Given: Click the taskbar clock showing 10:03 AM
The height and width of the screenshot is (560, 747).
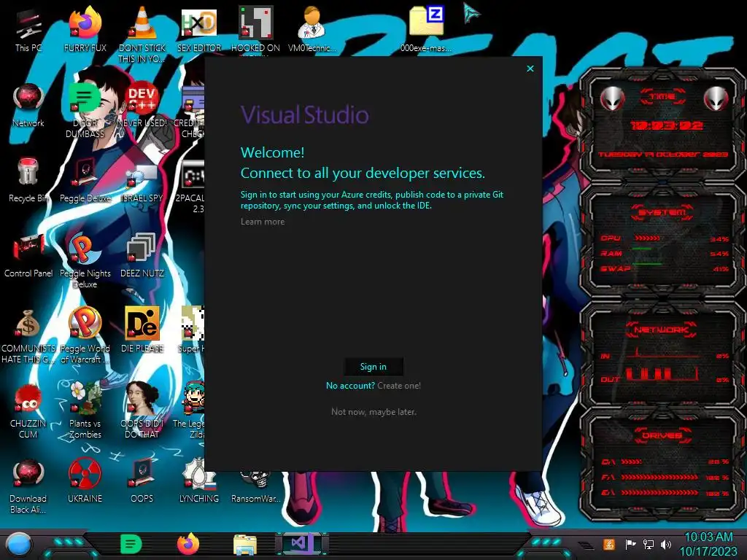Looking at the screenshot, I should (708, 544).
